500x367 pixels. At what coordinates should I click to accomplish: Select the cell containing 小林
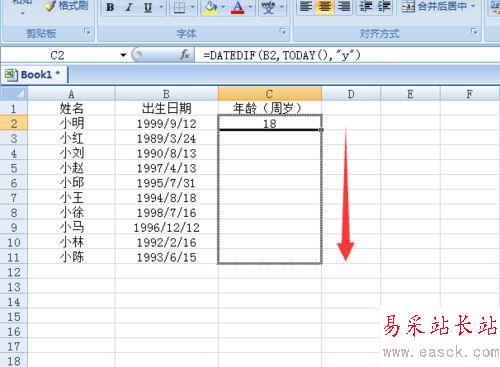(x=71, y=242)
